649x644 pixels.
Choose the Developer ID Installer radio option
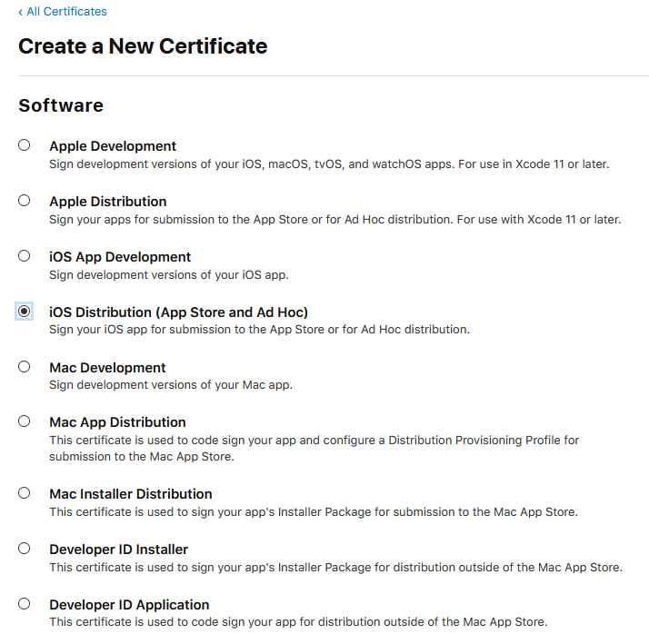coord(25,549)
